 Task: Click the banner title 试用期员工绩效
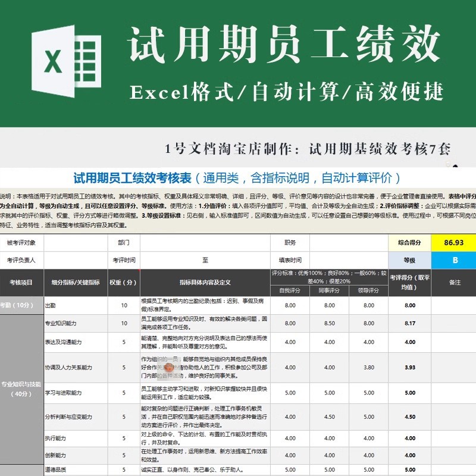285,44
